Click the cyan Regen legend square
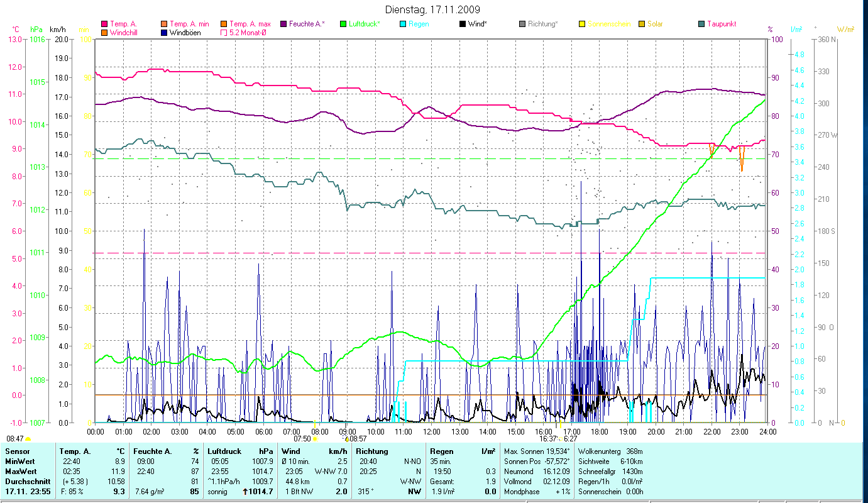The width and height of the screenshot is (868, 503). [x=403, y=24]
